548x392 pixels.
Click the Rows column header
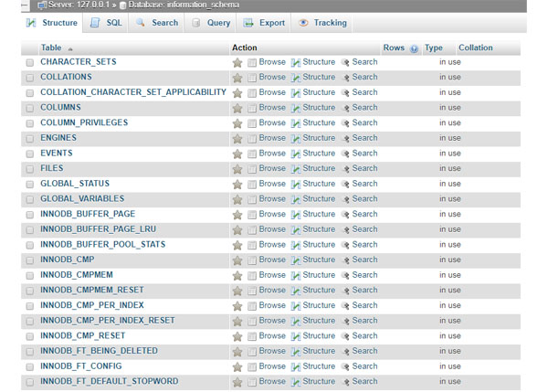click(x=394, y=48)
